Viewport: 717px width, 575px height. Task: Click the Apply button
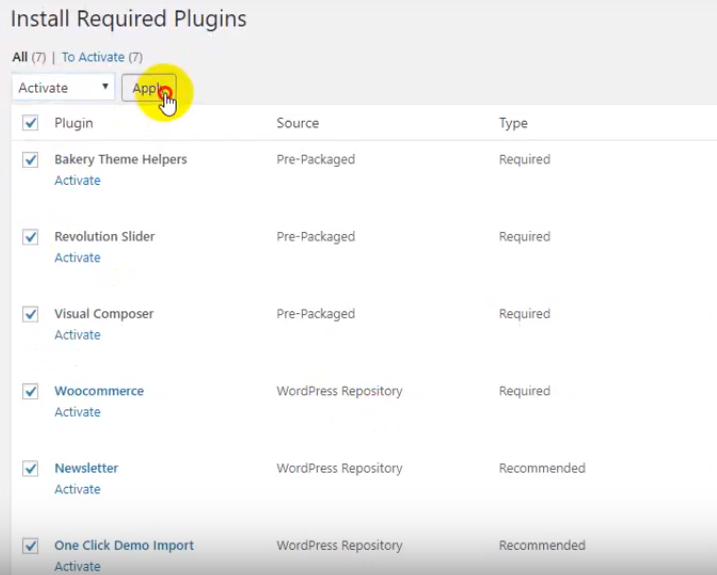149,88
